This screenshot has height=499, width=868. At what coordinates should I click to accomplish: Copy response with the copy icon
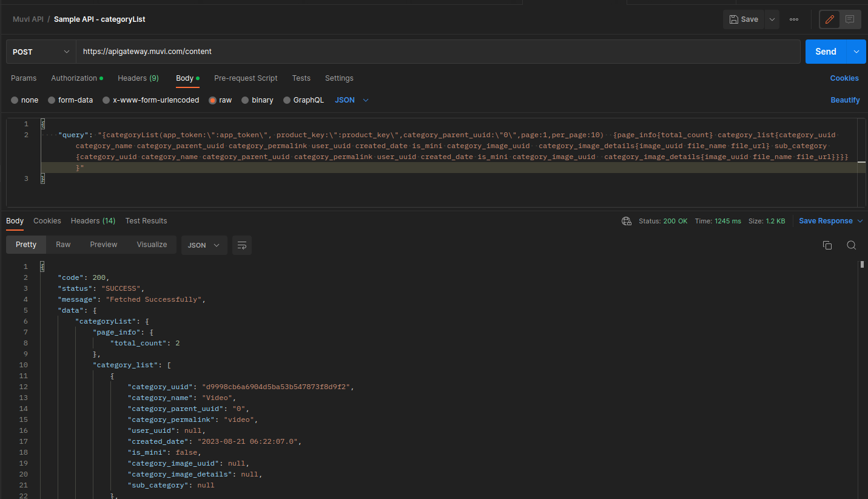(827, 245)
